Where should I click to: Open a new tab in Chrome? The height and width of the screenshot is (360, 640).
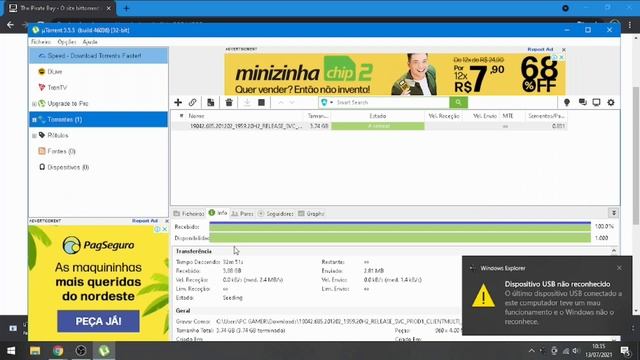coord(126,8)
